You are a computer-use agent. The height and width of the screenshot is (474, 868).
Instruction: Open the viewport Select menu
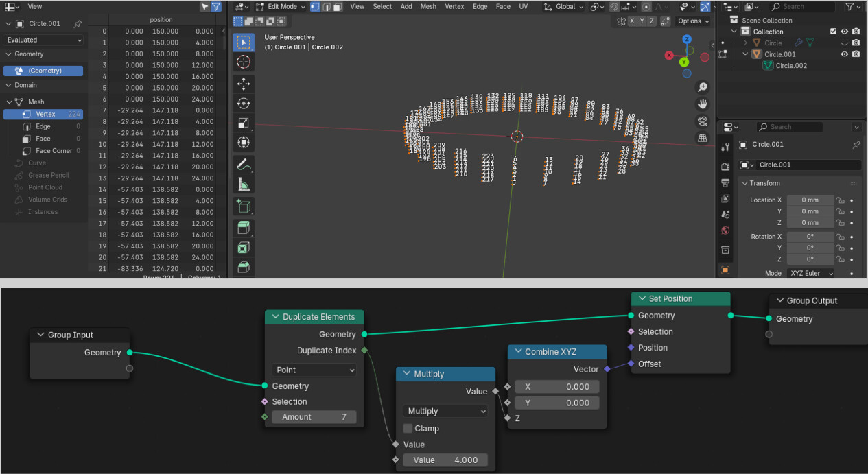click(382, 7)
